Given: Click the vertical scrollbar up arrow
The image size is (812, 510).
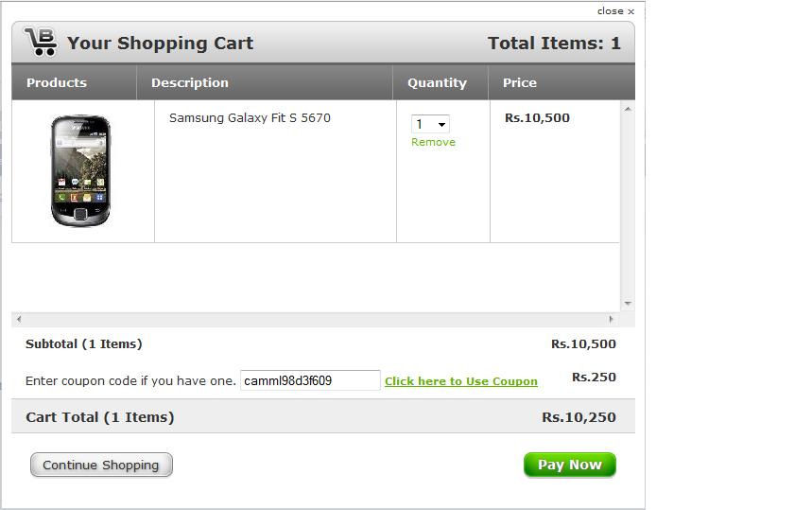Looking at the screenshot, I should pos(628,109).
